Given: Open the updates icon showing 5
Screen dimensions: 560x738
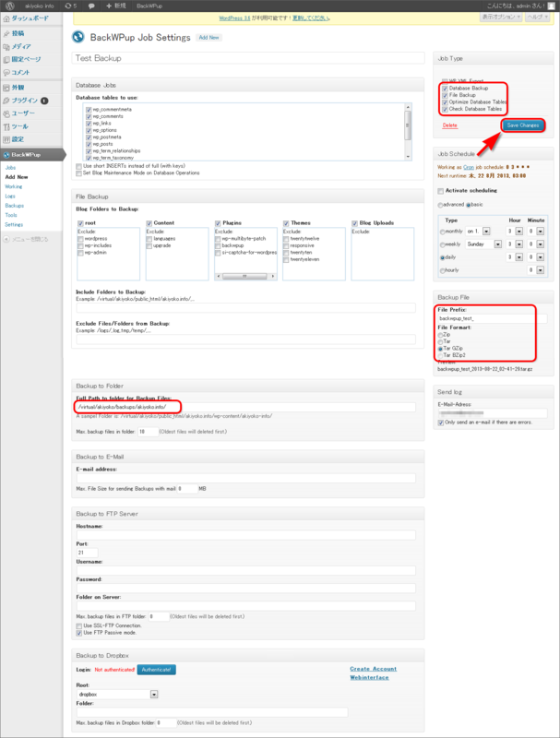Looking at the screenshot, I should (71, 6).
